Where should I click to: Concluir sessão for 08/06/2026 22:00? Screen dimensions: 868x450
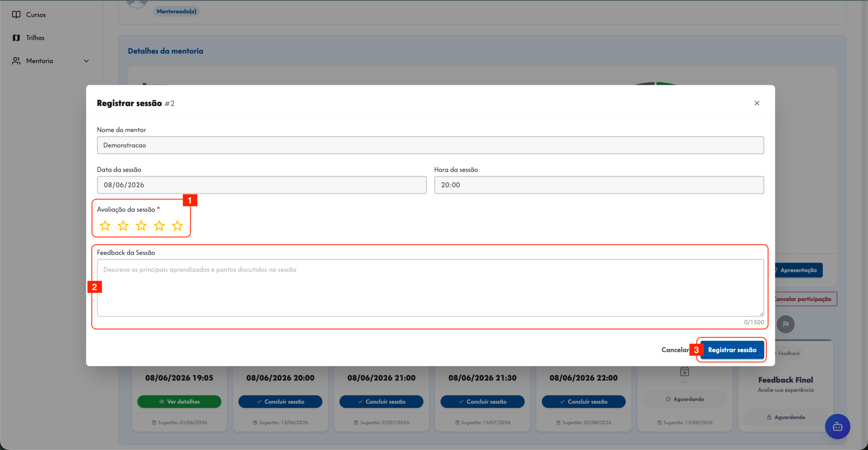(x=584, y=402)
